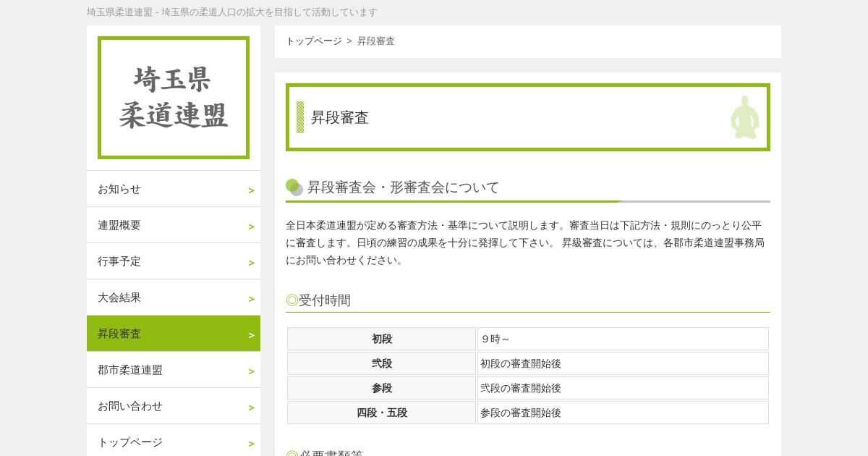Click the 昇段審査 breadcrumb text
The width and height of the screenshot is (868, 456).
click(376, 41)
